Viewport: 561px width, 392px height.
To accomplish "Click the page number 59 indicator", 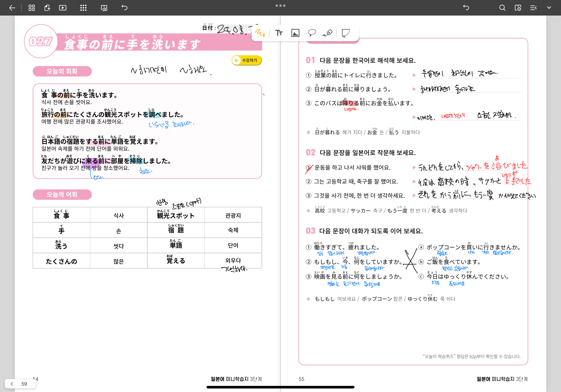I will tap(24, 384).
